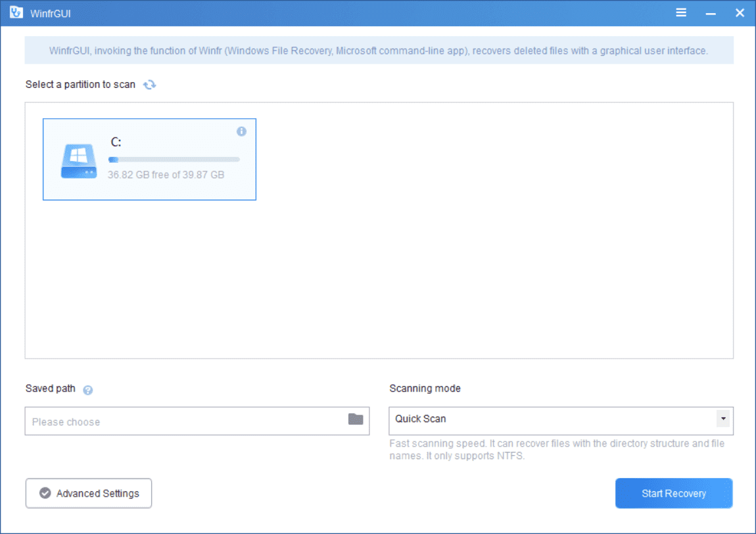Click the info icon on C: drive tile
756x534 pixels.
coord(241,131)
